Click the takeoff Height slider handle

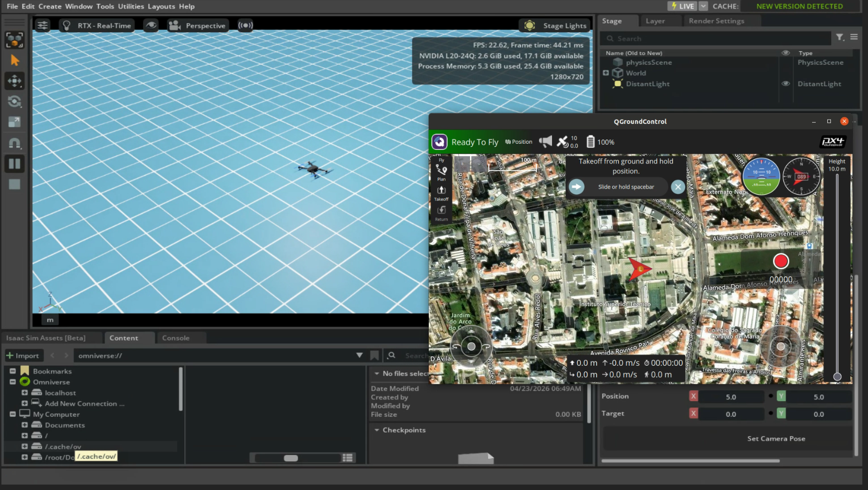(837, 377)
